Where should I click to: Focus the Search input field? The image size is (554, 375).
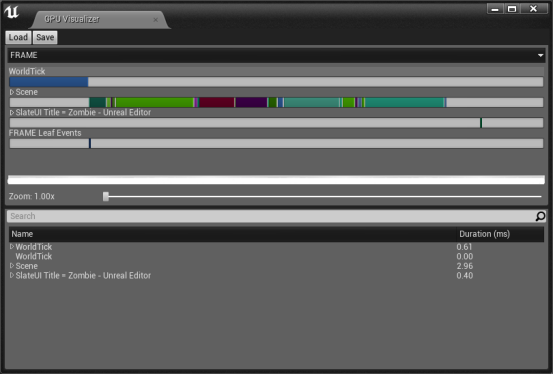271,216
